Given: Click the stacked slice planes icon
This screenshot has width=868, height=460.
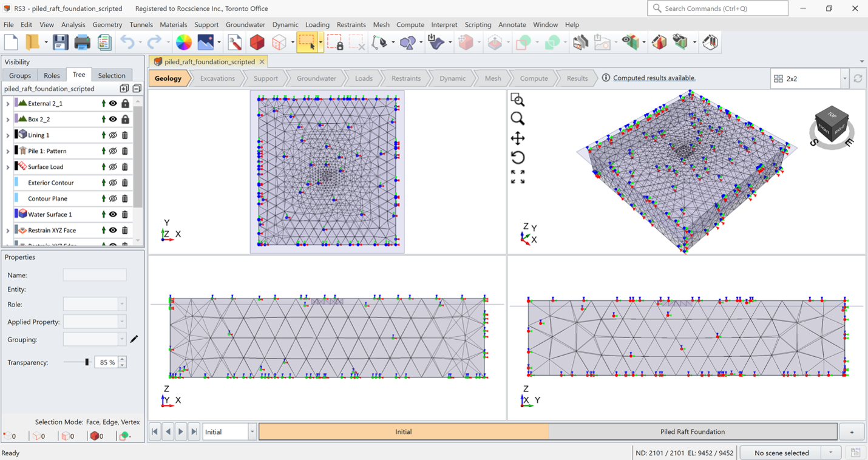Looking at the screenshot, I should [x=580, y=42].
